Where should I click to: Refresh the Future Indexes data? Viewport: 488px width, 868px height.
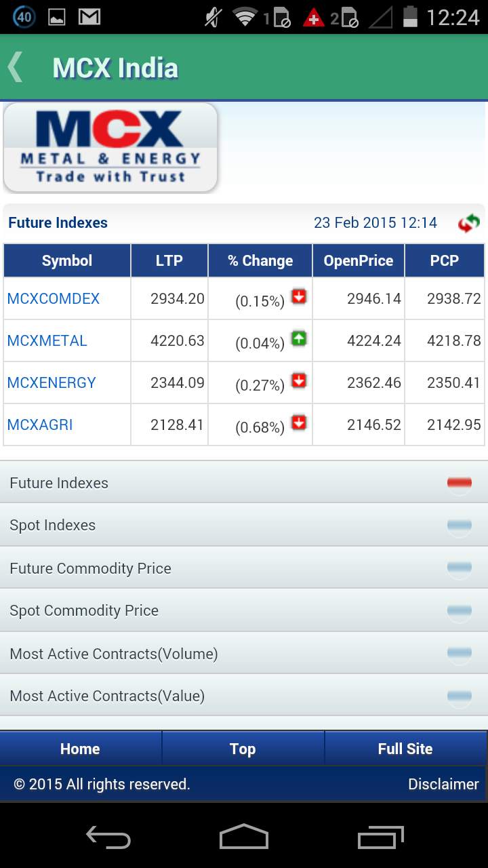tap(468, 223)
